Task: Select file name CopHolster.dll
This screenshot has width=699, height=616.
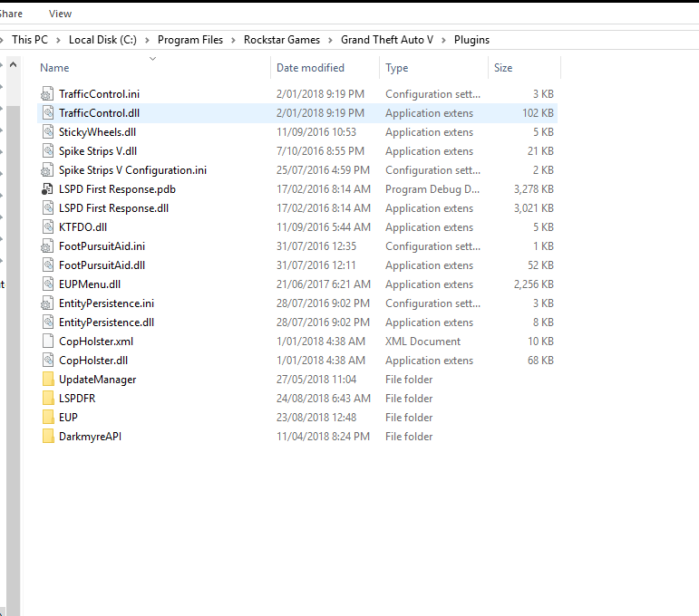Action: pyautogui.click(x=93, y=361)
